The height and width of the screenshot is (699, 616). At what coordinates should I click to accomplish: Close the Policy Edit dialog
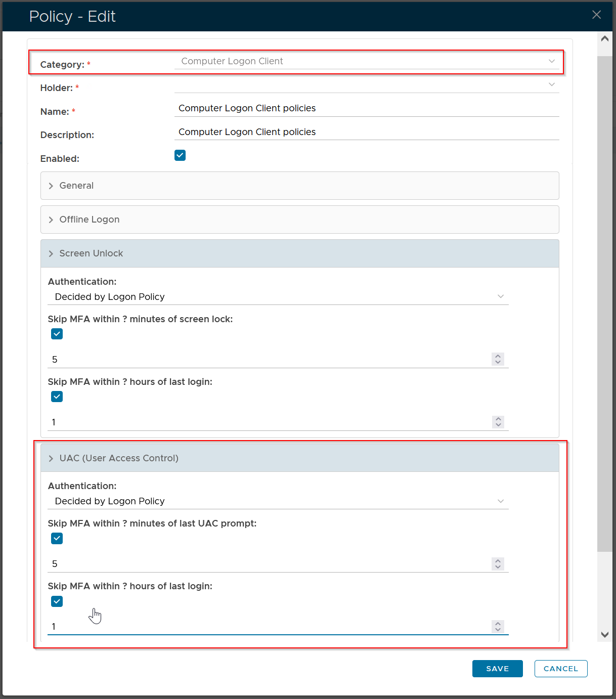click(596, 15)
